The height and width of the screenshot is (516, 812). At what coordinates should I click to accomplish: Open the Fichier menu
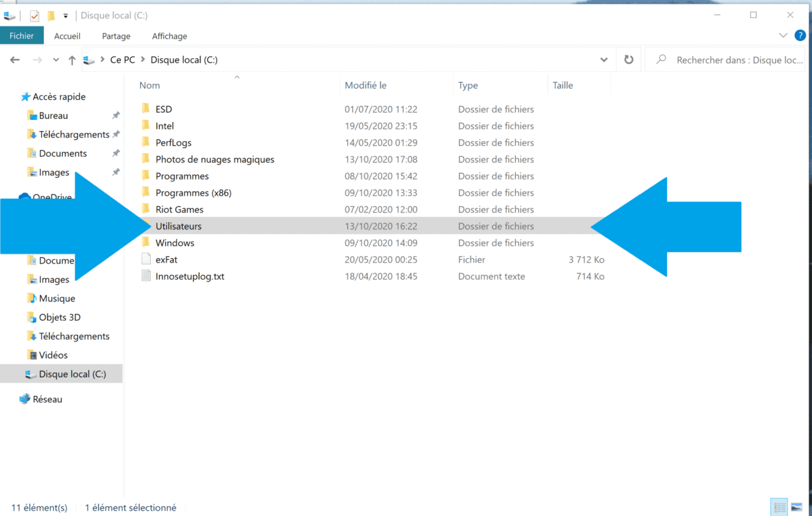pyautogui.click(x=22, y=36)
